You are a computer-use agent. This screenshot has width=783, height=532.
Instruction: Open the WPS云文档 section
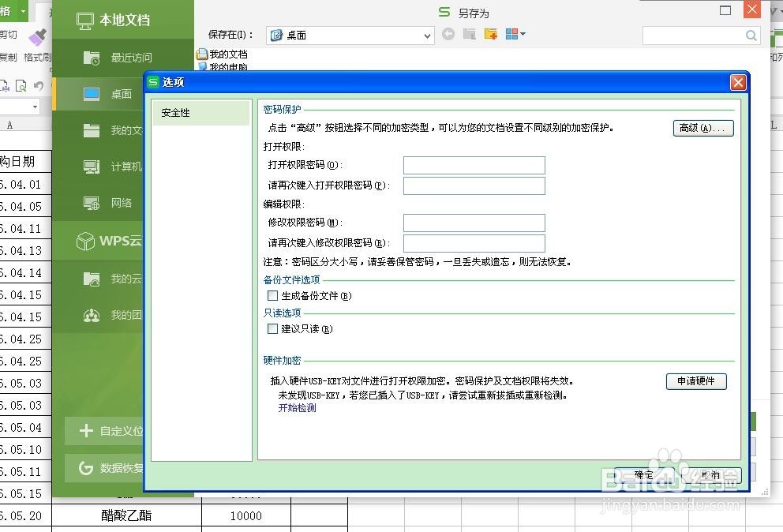pyautogui.click(x=111, y=240)
